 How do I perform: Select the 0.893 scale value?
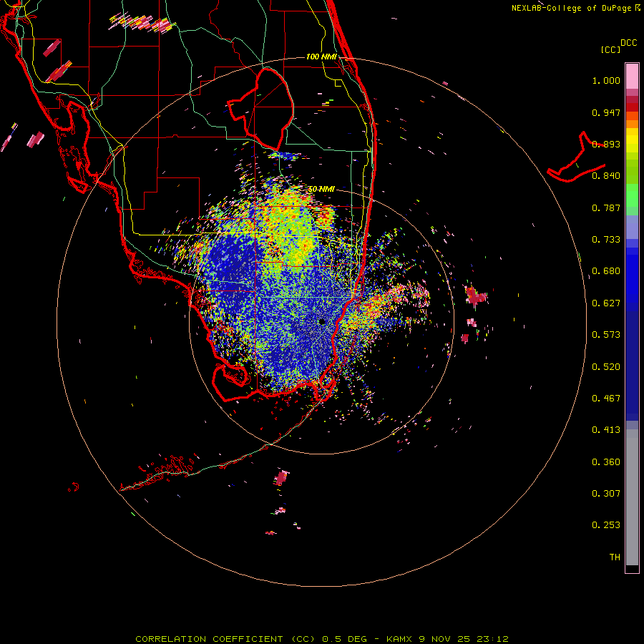[606, 144]
